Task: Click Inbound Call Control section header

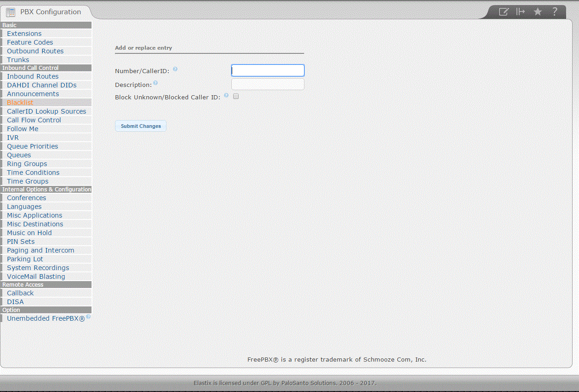Action: point(46,68)
